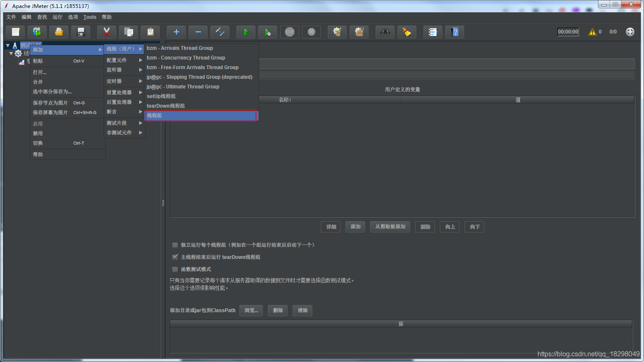The width and height of the screenshot is (644, 362).
Task: Open the Templates toolbar icon
Action: pos(37,32)
